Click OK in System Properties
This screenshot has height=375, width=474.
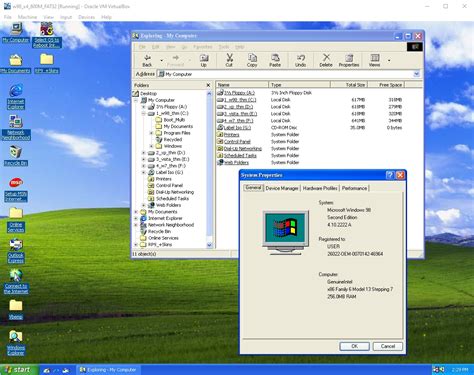[x=354, y=346]
